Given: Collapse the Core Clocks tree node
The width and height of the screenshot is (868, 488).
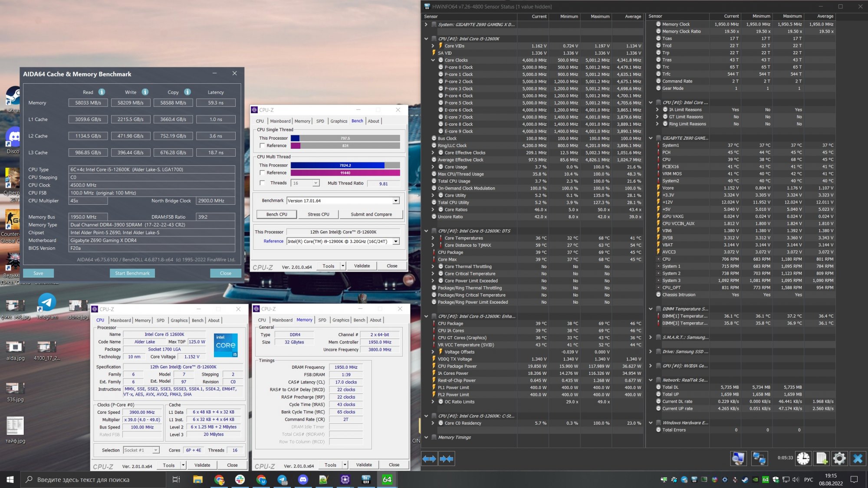Looking at the screenshot, I should [433, 60].
